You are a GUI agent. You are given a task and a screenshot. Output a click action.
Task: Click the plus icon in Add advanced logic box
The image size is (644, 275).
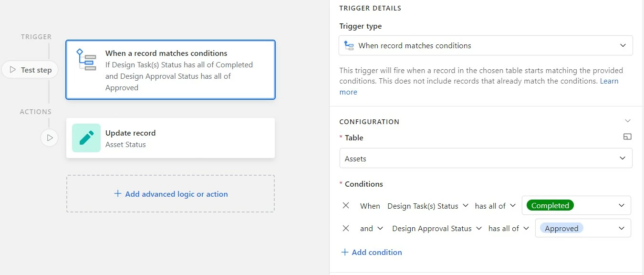coord(118,194)
